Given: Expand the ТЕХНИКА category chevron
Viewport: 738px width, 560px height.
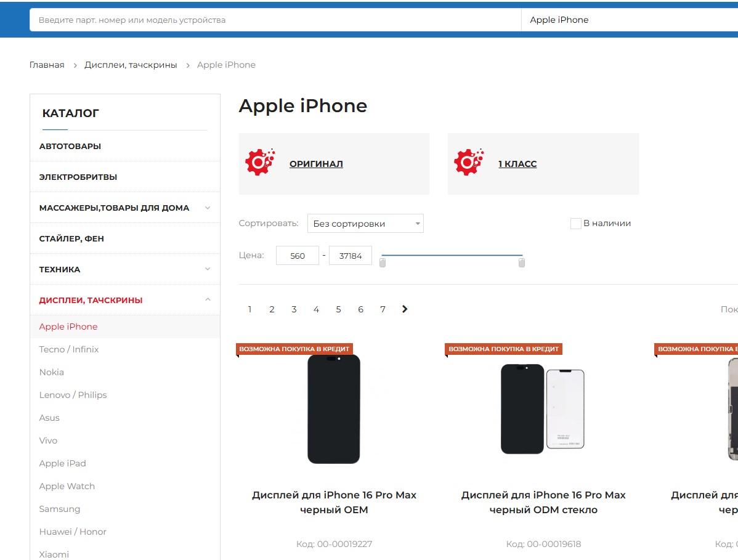Looking at the screenshot, I should (208, 269).
